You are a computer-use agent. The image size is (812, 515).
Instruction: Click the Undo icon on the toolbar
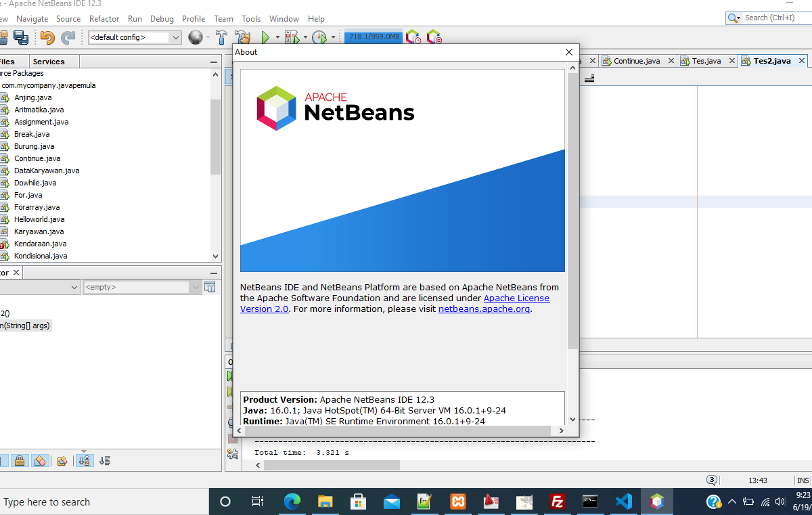[47, 37]
